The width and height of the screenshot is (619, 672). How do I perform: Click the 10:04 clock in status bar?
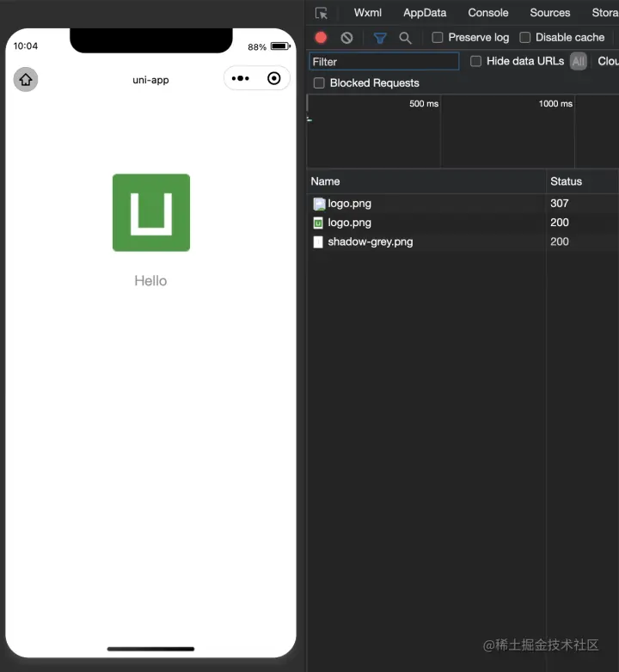click(26, 46)
